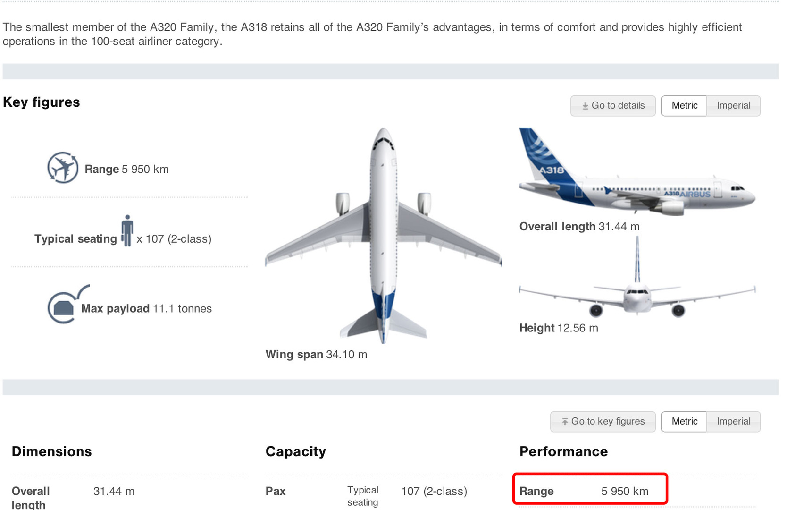The image size is (812, 510).
Task: Click the Typical seating person icon
Action: coord(127,230)
